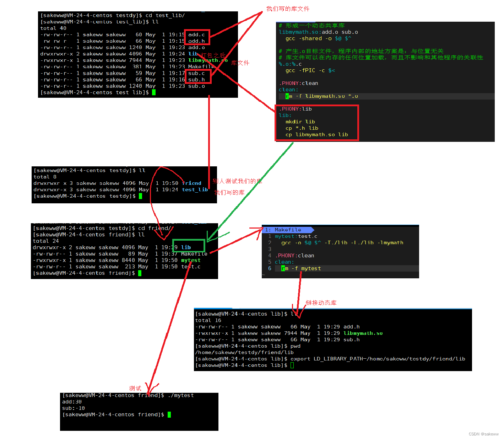504x439 pixels.
Task: Click the 'rm -f mytest' line
Action: pyautogui.click(x=301, y=268)
